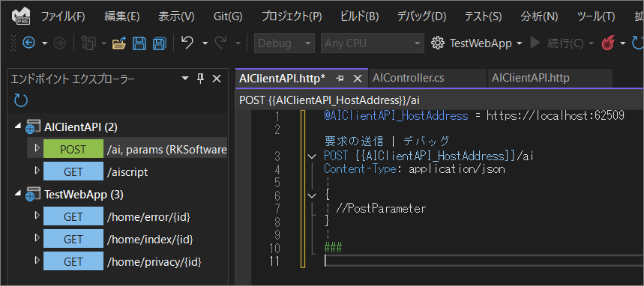Expand the /home/index/{id} endpoint row

tap(37, 237)
